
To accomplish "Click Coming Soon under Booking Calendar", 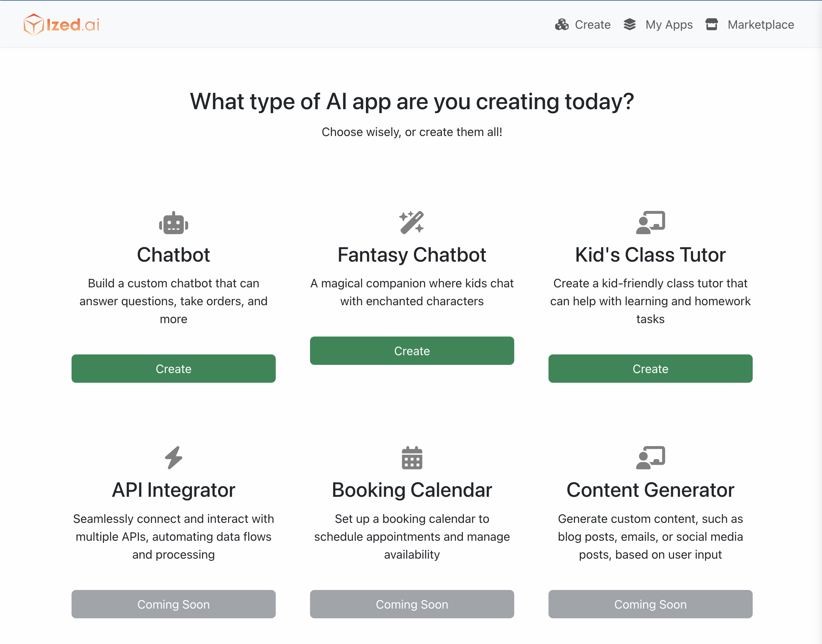I will [412, 604].
